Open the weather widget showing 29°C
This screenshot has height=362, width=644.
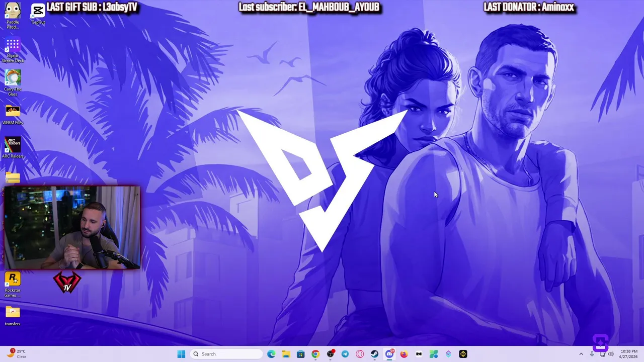pyautogui.click(x=17, y=354)
